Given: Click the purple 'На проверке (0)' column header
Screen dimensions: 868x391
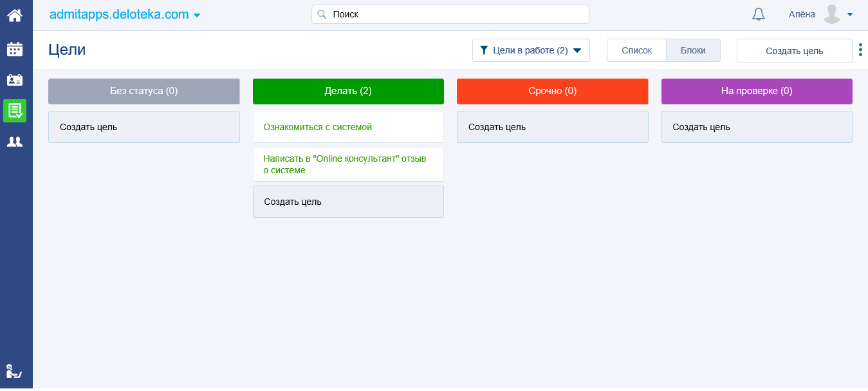Looking at the screenshot, I should tap(757, 91).
